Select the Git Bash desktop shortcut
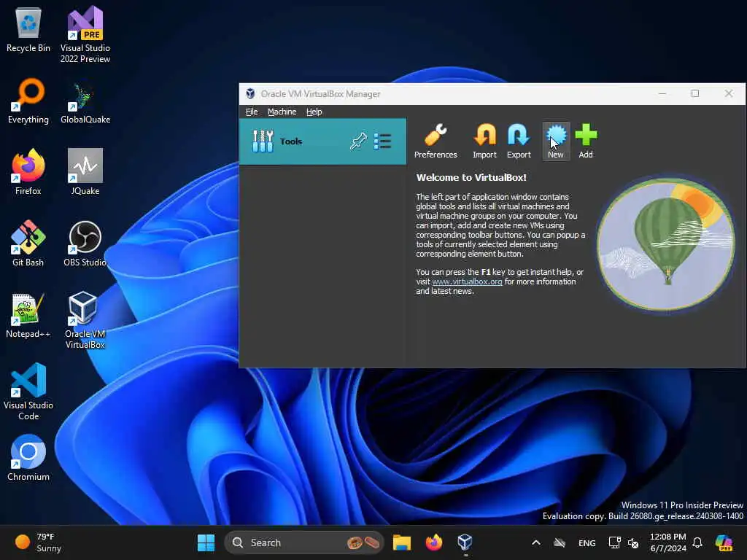 click(28, 244)
